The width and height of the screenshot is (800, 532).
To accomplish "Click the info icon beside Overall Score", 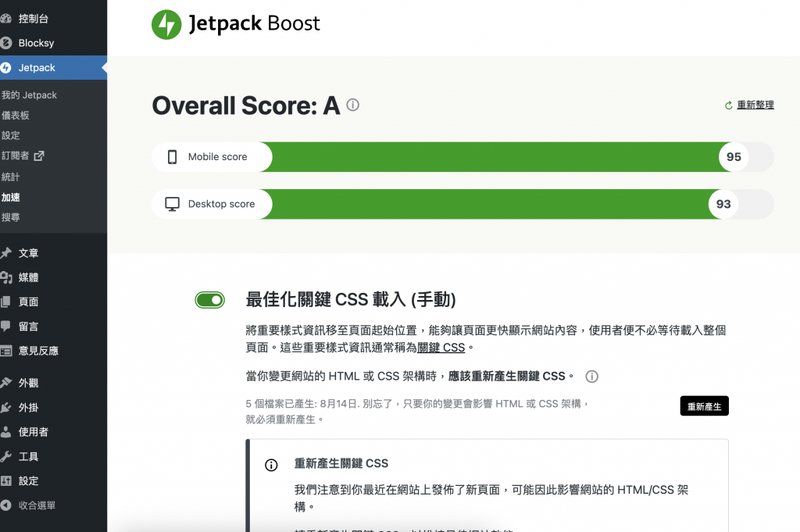I will [352, 105].
